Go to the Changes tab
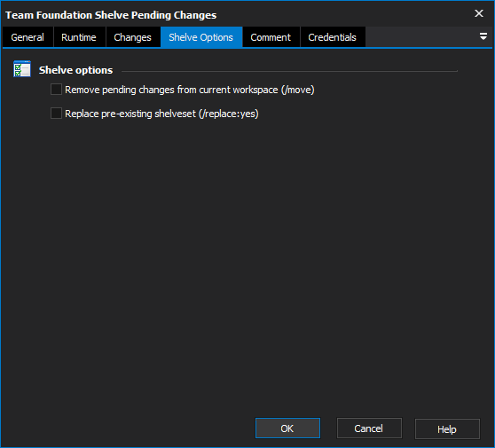This screenshot has height=448, width=495. [133, 37]
